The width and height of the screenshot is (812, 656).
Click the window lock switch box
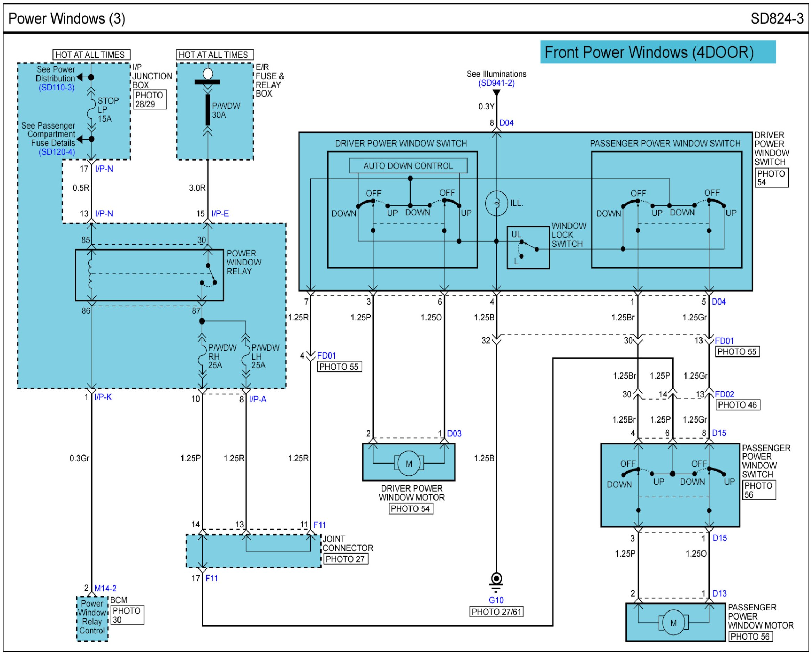pos(528,247)
